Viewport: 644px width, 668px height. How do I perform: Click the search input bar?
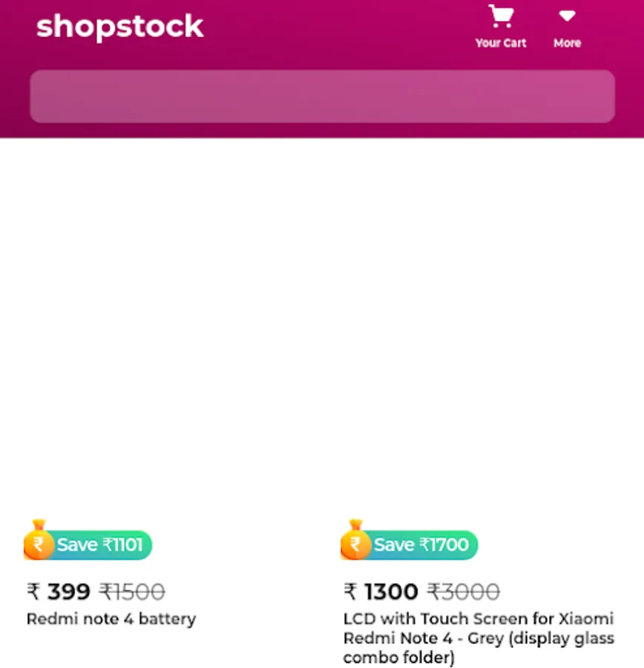(x=322, y=96)
